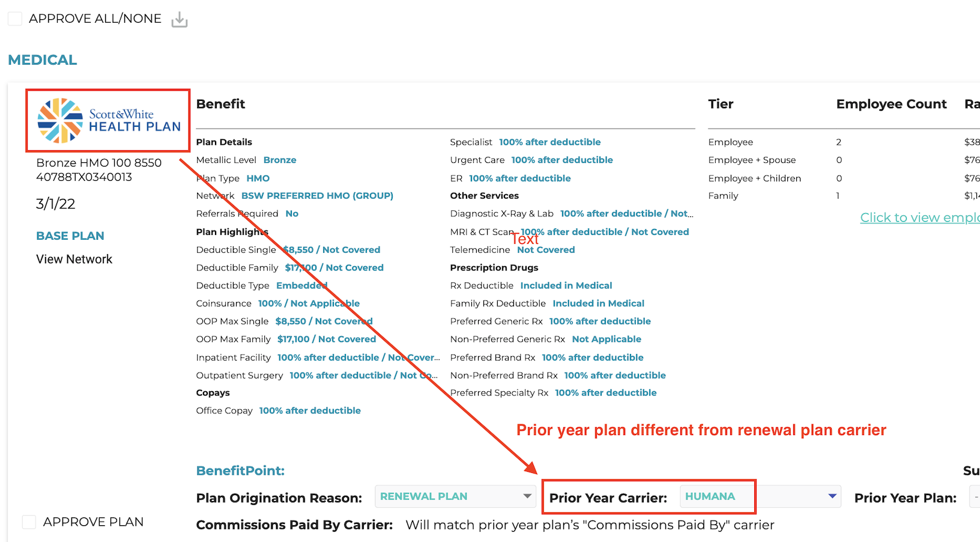
Task: Open the Plan Origination Reason dropdown
Action: [x=455, y=496]
